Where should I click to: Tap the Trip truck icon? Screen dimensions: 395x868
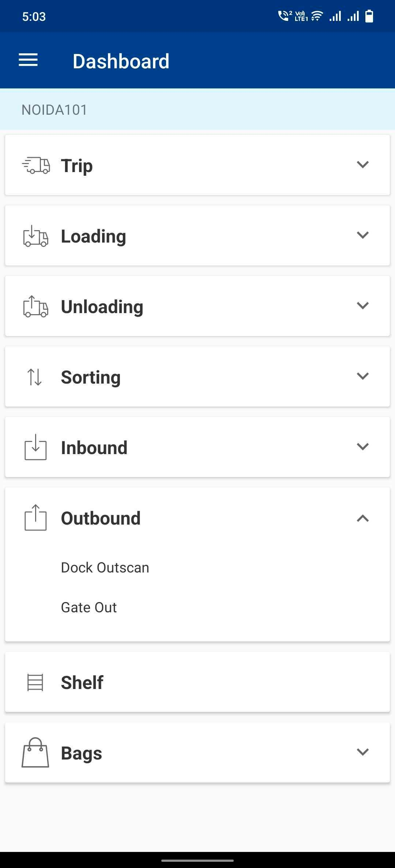click(x=36, y=165)
